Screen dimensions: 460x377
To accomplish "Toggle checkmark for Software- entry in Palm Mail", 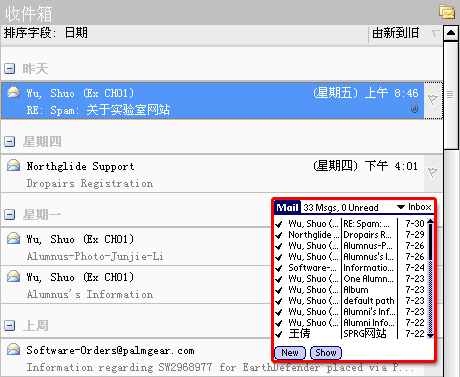I will 279,268.
